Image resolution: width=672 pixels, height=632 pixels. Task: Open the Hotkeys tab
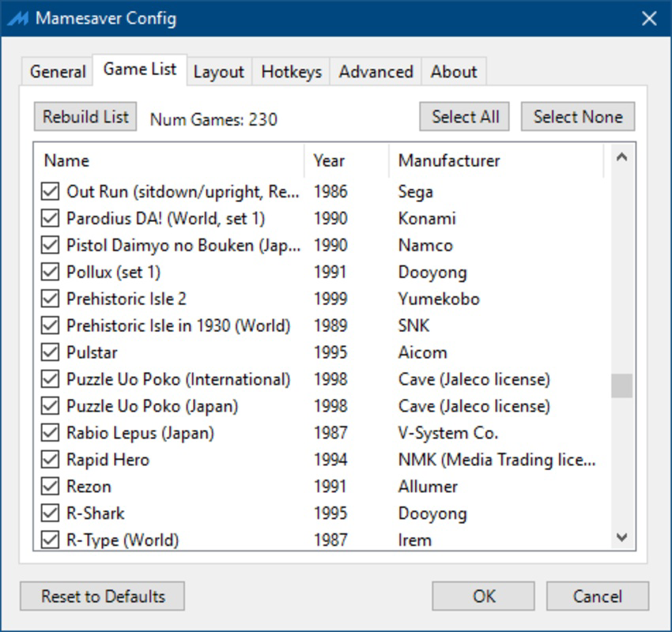292,72
